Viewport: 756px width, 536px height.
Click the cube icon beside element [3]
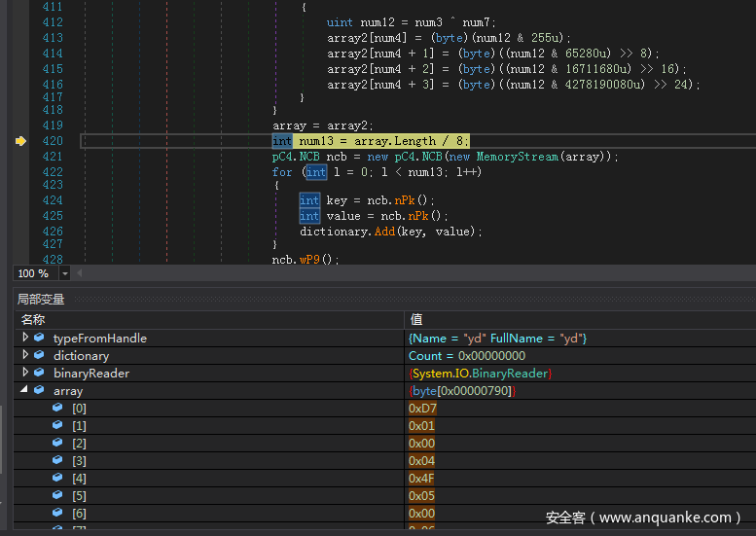click(57, 460)
